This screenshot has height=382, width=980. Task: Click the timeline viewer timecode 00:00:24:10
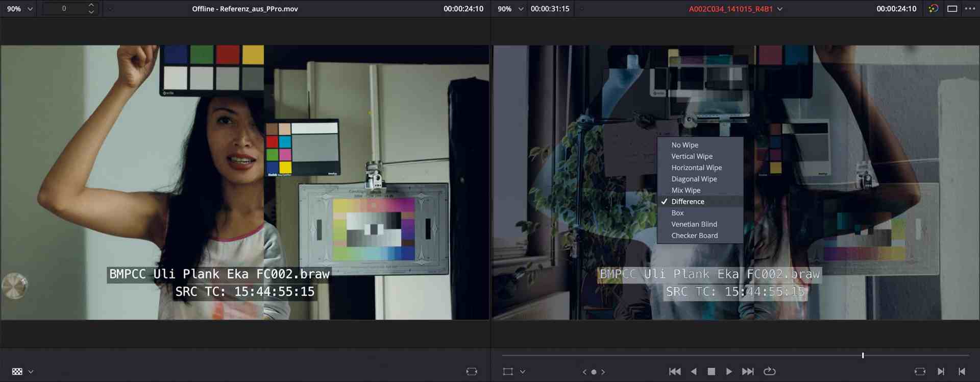tap(896, 9)
